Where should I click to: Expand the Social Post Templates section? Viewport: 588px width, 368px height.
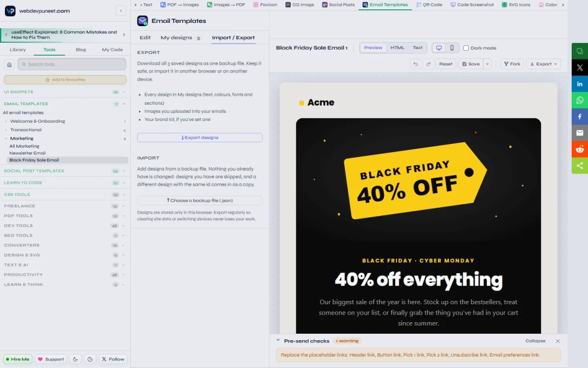coord(65,171)
